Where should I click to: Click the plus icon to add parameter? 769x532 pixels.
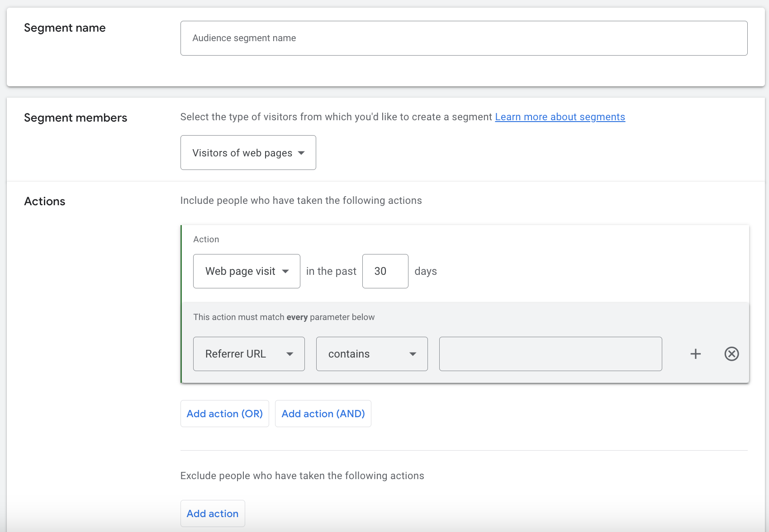696,354
